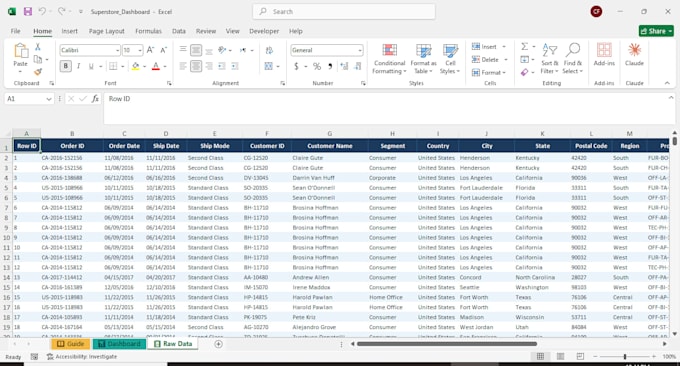Open Cell Styles gallery

pos(450,59)
